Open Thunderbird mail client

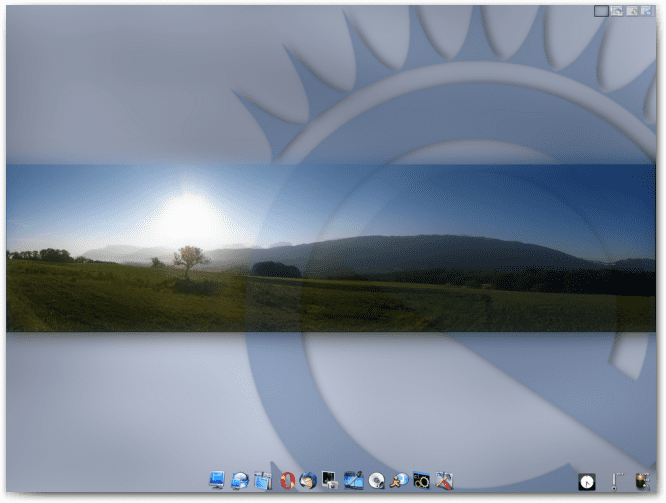[308, 480]
